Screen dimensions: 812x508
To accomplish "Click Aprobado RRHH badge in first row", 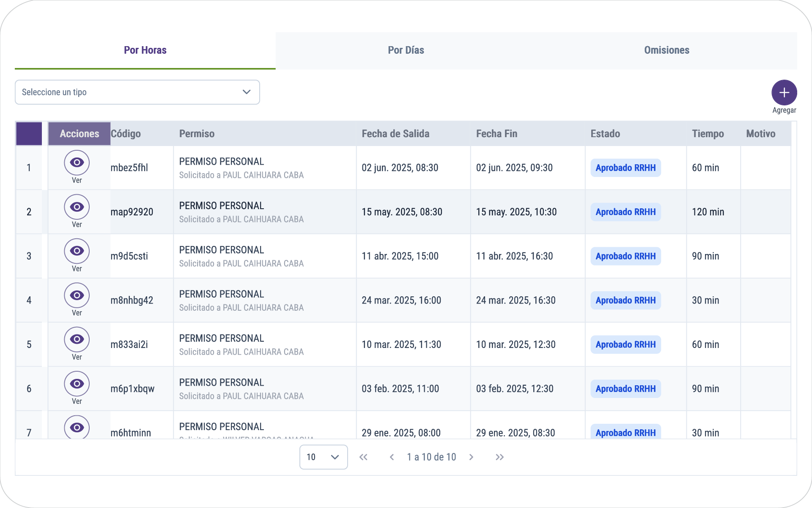I will tap(625, 168).
